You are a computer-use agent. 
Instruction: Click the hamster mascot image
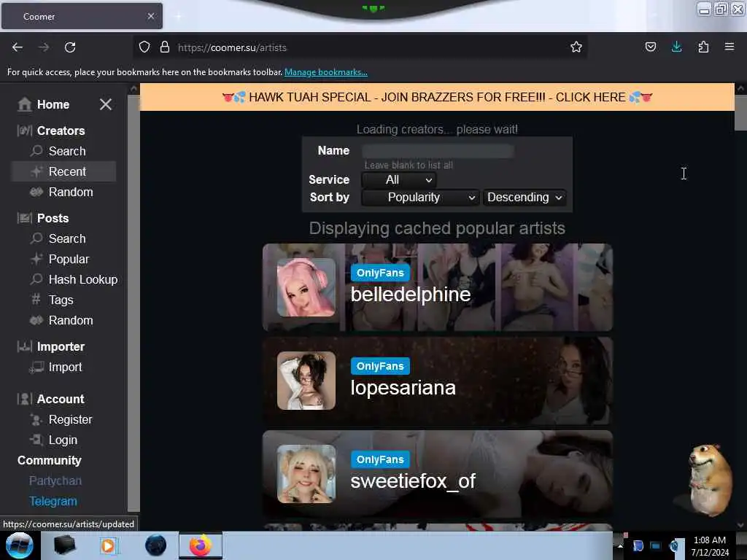click(709, 480)
